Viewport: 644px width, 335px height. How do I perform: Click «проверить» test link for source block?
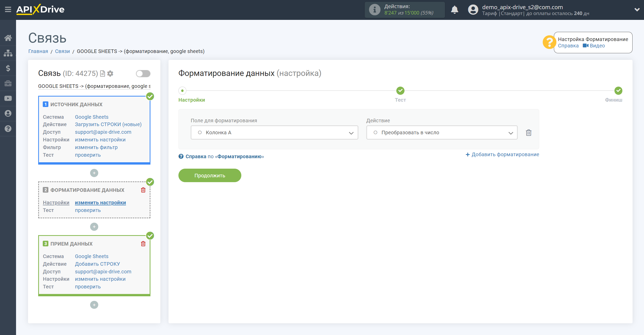click(87, 155)
